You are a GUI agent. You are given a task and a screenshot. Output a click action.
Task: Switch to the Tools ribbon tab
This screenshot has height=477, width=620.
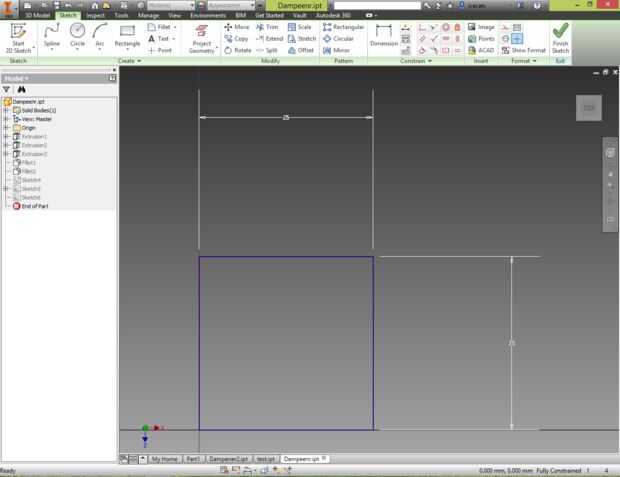[121, 15]
